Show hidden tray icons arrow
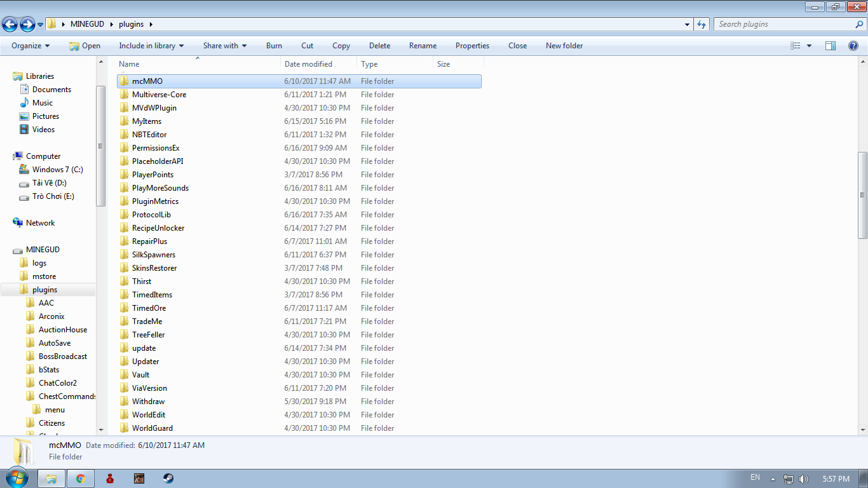 click(x=773, y=479)
